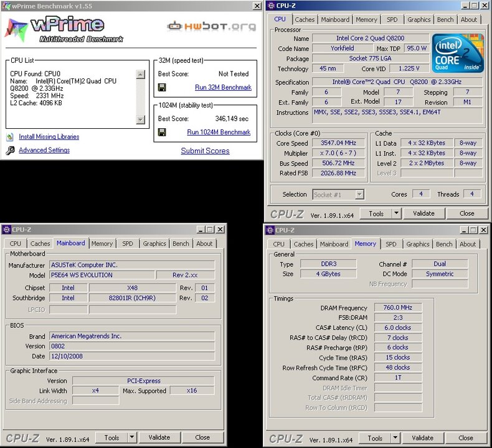Screen dimensions: 492x448
Task: Click the 82801IR (ICH9R) southbridge field
Action: 132,298
